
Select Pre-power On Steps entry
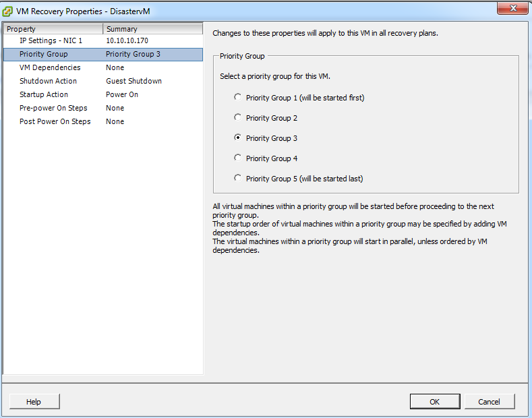click(x=53, y=108)
